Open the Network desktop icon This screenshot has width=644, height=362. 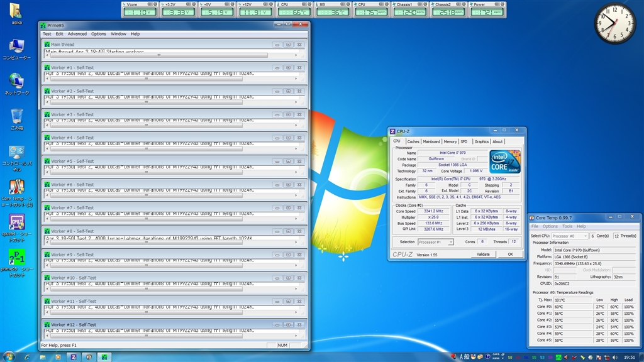16,81
